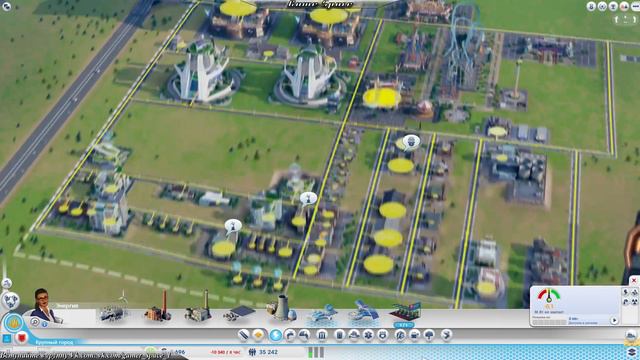Open the Fire services category
The width and height of the screenshot is (640, 360).
click(354, 335)
